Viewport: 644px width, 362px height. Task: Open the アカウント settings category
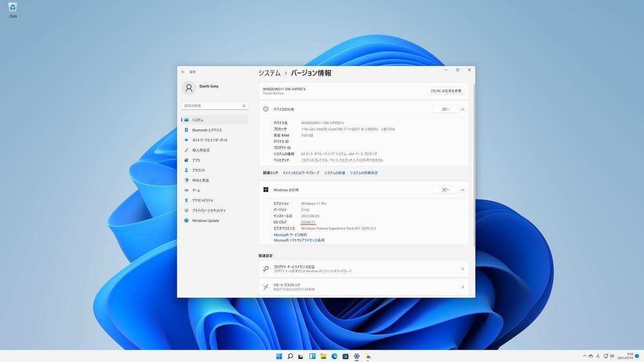pos(215,170)
